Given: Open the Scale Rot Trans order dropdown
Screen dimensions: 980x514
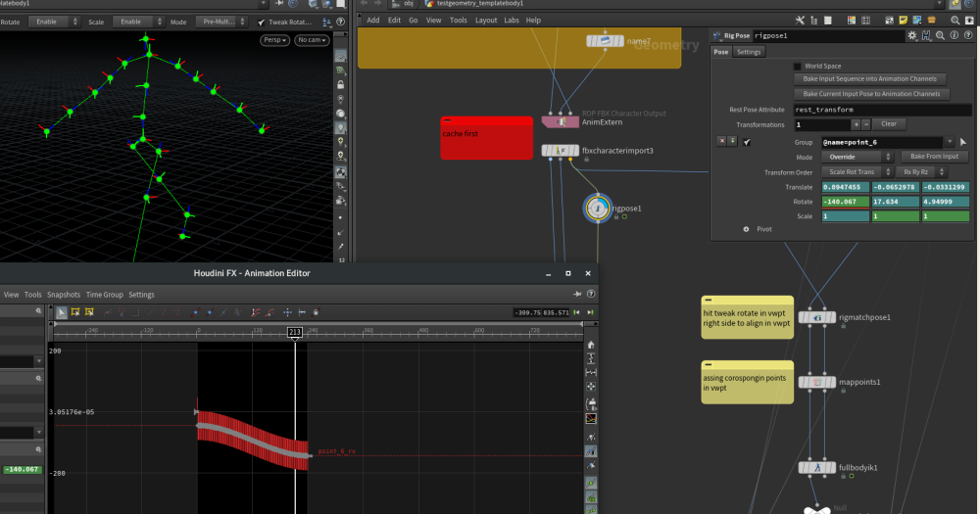Looking at the screenshot, I should point(857,171).
